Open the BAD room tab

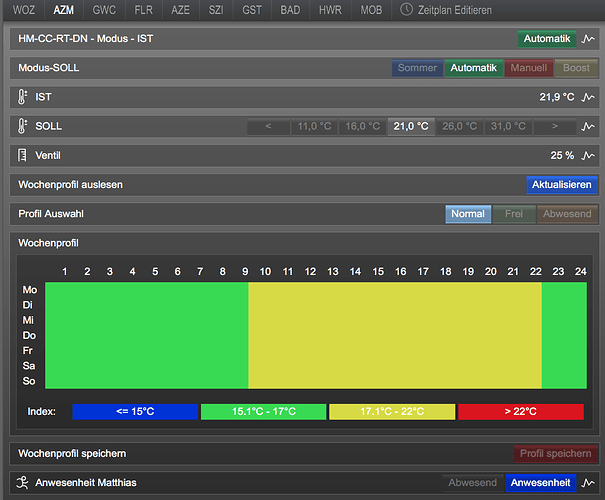290,10
